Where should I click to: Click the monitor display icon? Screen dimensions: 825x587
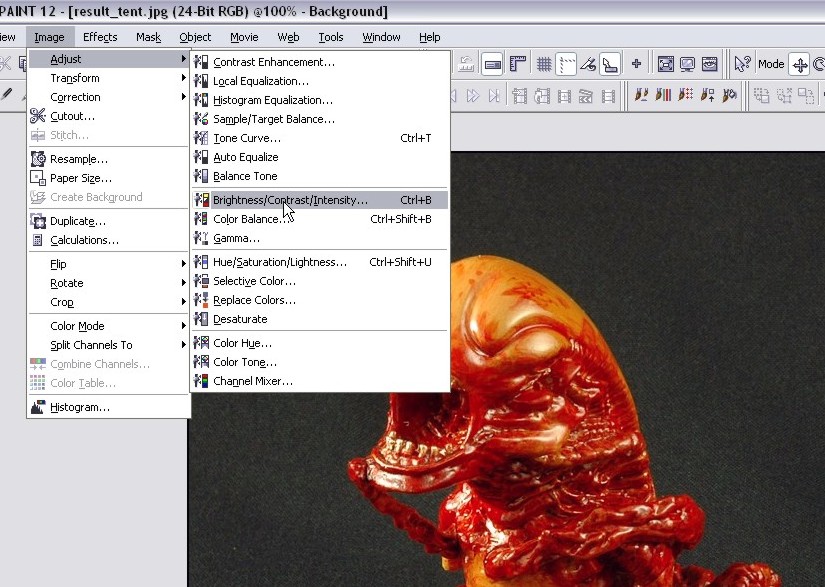click(x=687, y=65)
